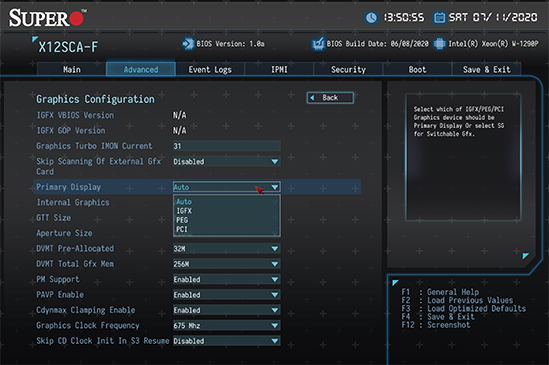The height and width of the screenshot is (365, 549).
Task: Click the F1 General Help hint
Action: pos(440,292)
